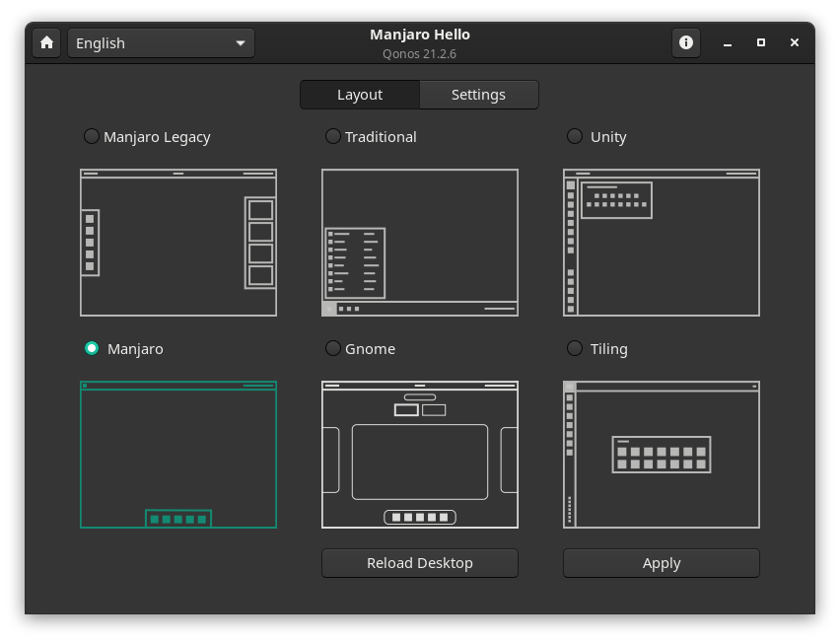Screen dimensions: 840x642
Task: Click the Gnome layout preview image
Action: [420, 455]
